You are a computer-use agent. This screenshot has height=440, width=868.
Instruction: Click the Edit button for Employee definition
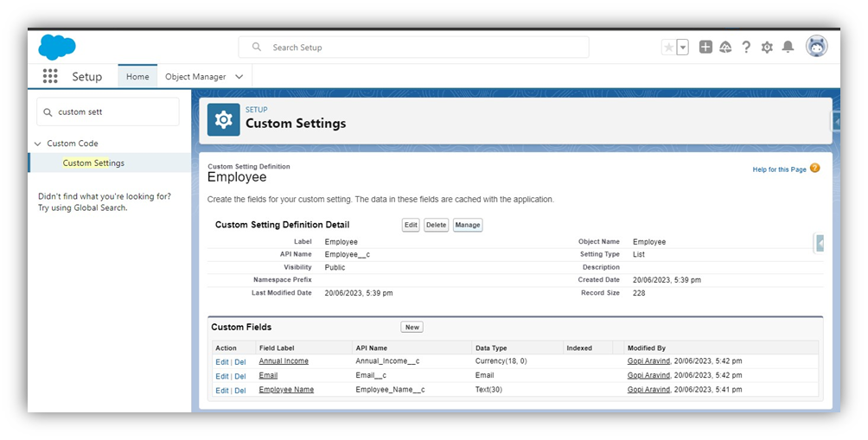click(x=411, y=225)
